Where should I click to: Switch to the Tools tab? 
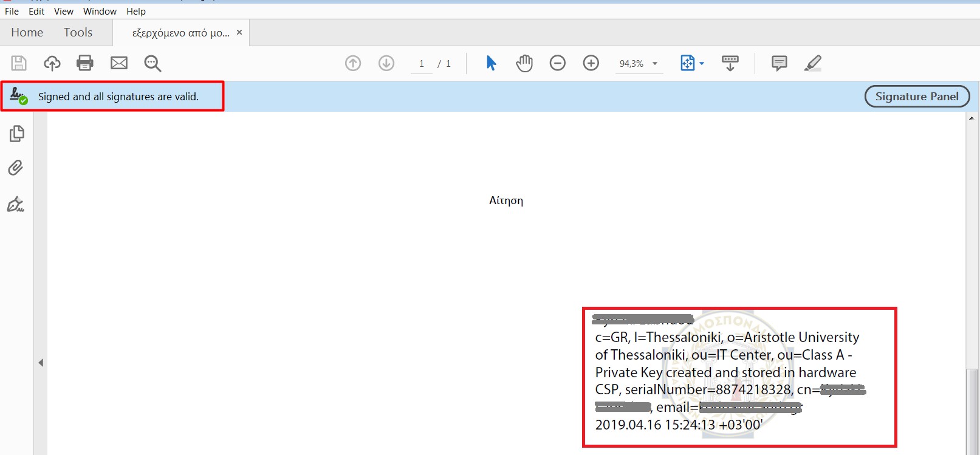[78, 33]
